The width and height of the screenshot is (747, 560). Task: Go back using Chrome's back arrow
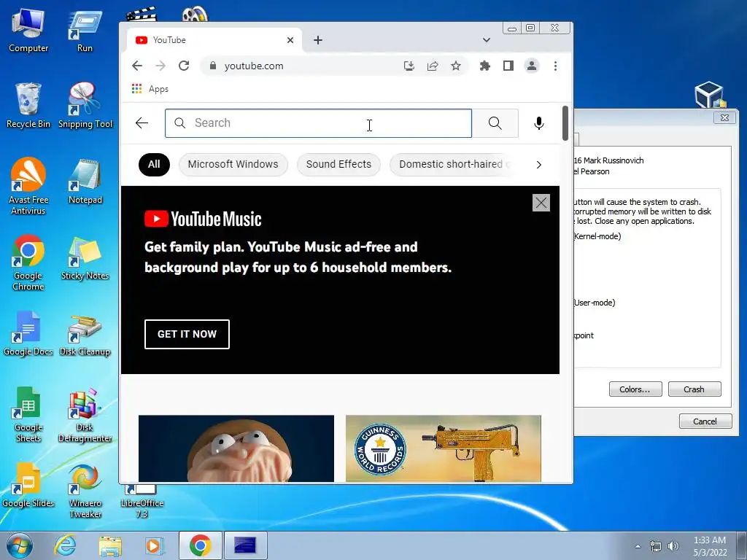click(137, 66)
